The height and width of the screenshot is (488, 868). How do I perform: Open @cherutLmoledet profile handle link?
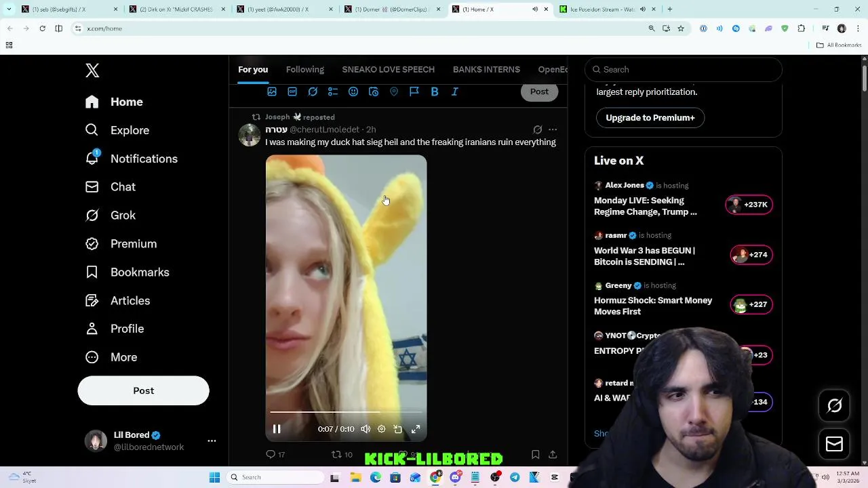click(324, 129)
